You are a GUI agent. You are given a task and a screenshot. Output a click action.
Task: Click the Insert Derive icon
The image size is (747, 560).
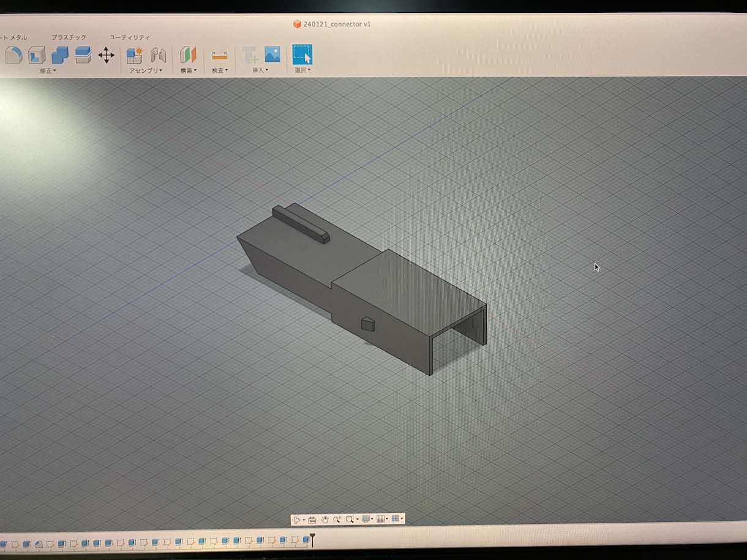[250, 55]
